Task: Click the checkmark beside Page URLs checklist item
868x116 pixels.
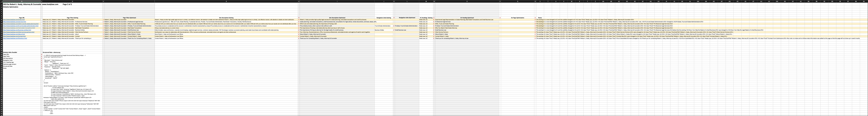Action: (42, 54)
